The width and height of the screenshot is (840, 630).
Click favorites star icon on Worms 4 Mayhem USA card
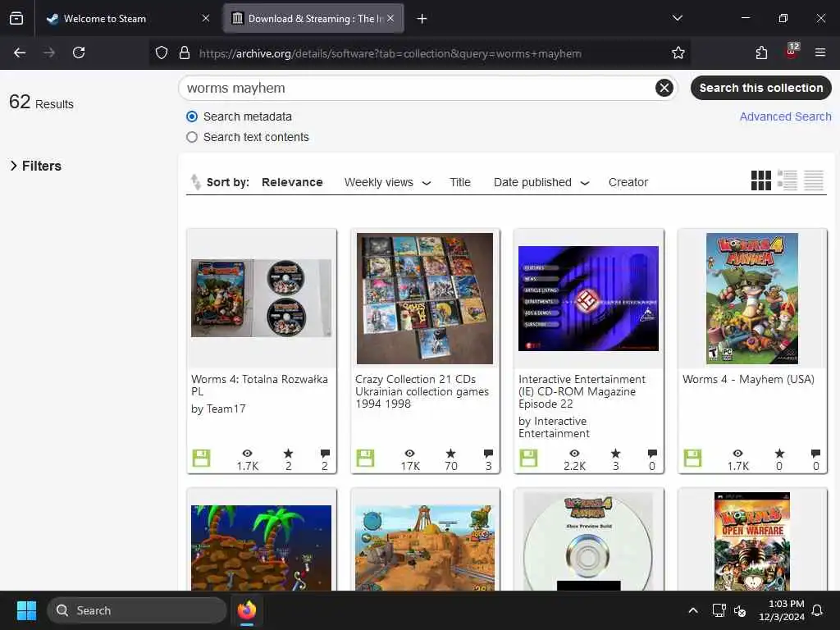tap(779, 453)
